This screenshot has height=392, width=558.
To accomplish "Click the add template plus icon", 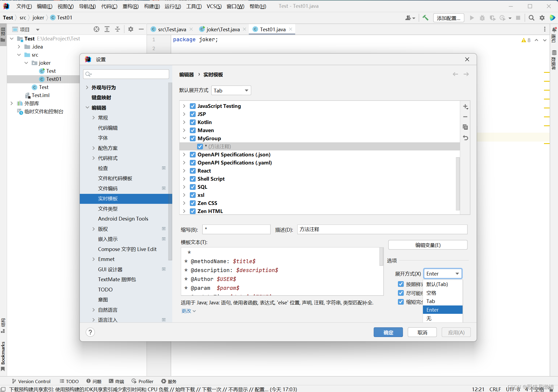I will coord(465,106).
